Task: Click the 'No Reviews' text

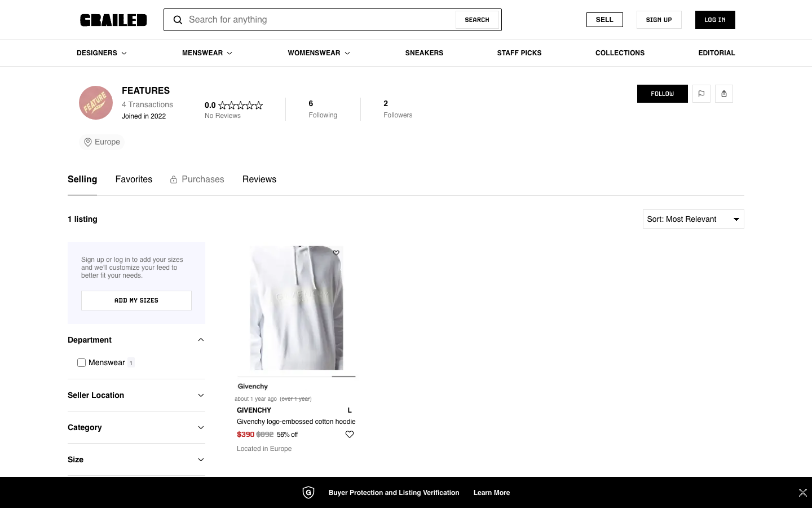Action: coord(223,116)
